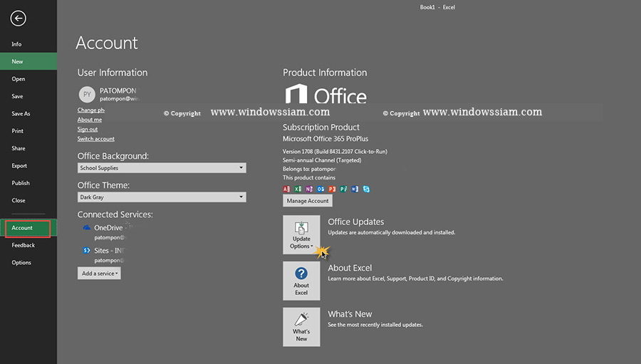Image resolution: width=641 pixels, height=364 pixels.
Task: Click the PATOMPON user name text
Action: tap(118, 90)
